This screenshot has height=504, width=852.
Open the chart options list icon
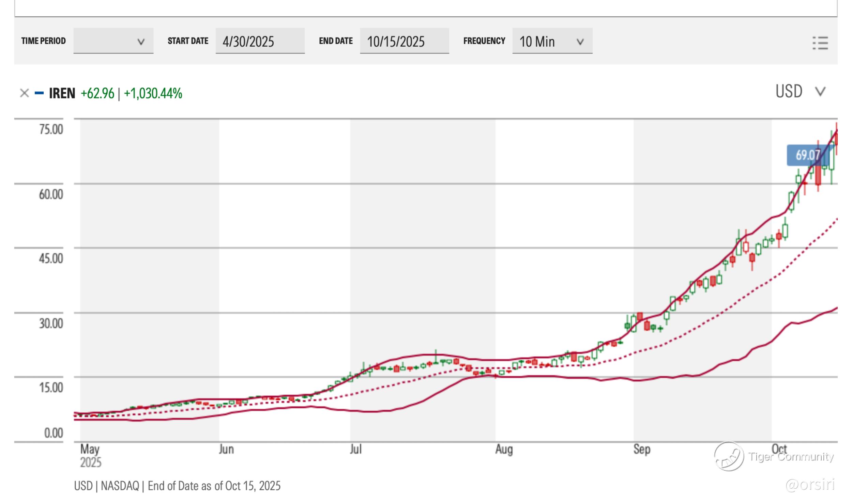820,43
